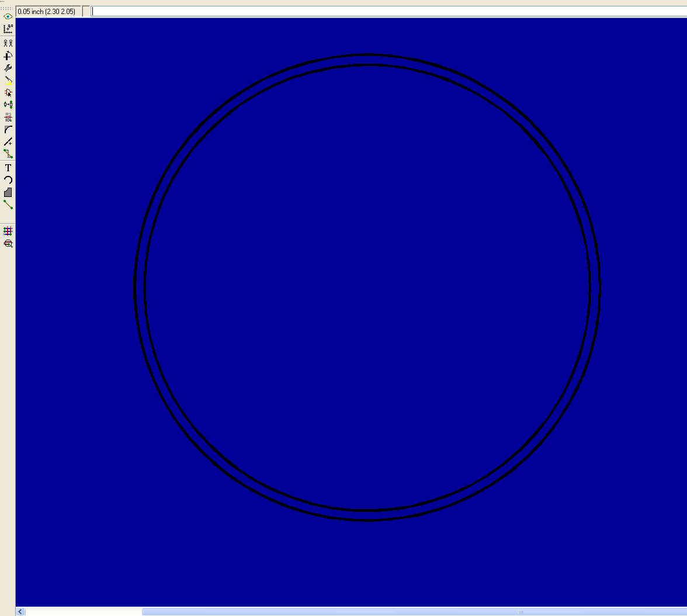This screenshot has height=616, width=687.
Task: Select the Polygon tool
Action: (8, 192)
